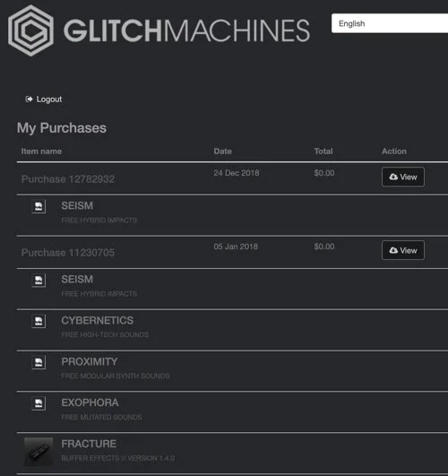
Task: Click the 'My Purchases' heading
Action: pos(62,128)
